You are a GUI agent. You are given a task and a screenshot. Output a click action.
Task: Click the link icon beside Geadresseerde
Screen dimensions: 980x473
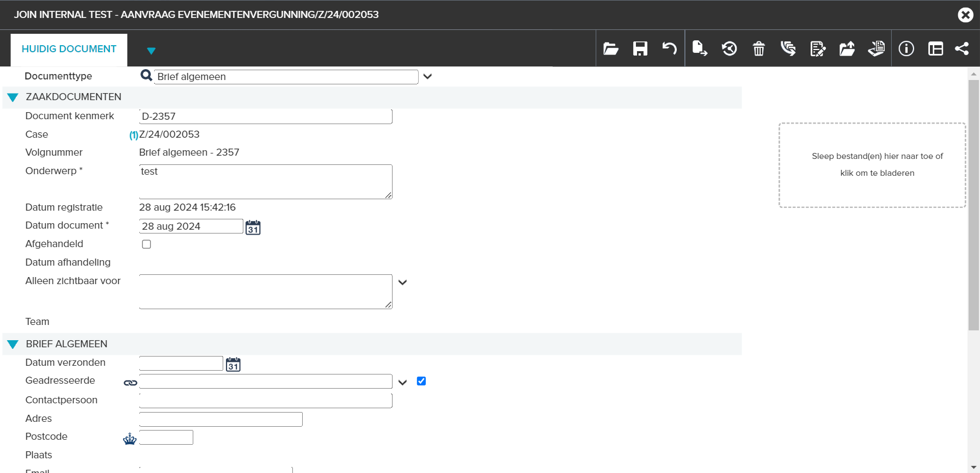pyautogui.click(x=131, y=383)
